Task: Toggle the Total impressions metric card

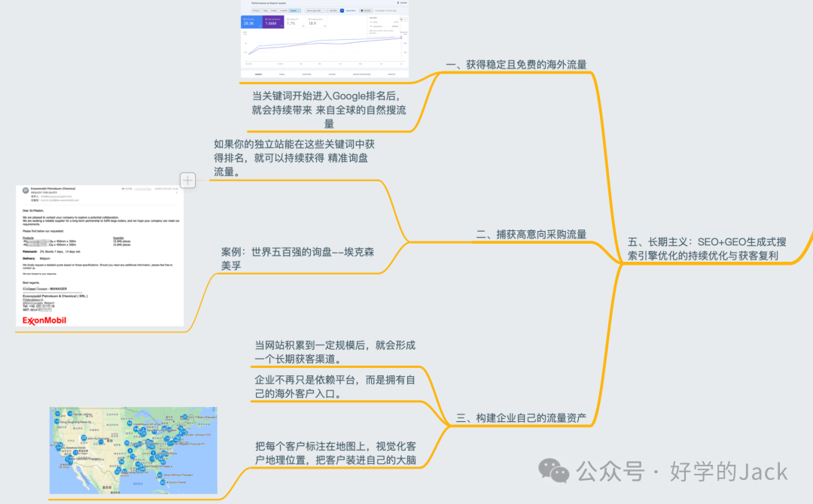Action: coord(273,23)
